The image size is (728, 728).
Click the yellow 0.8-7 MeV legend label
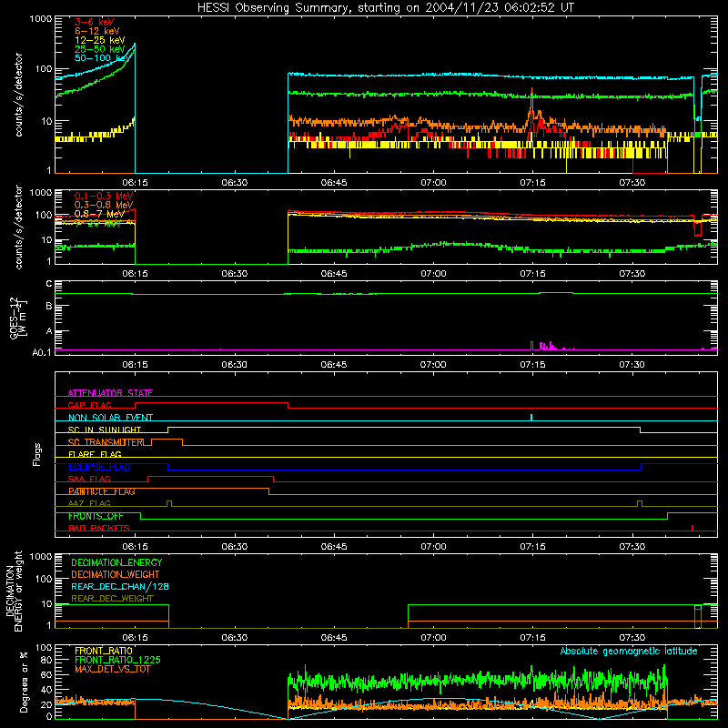pyautogui.click(x=100, y=214)
